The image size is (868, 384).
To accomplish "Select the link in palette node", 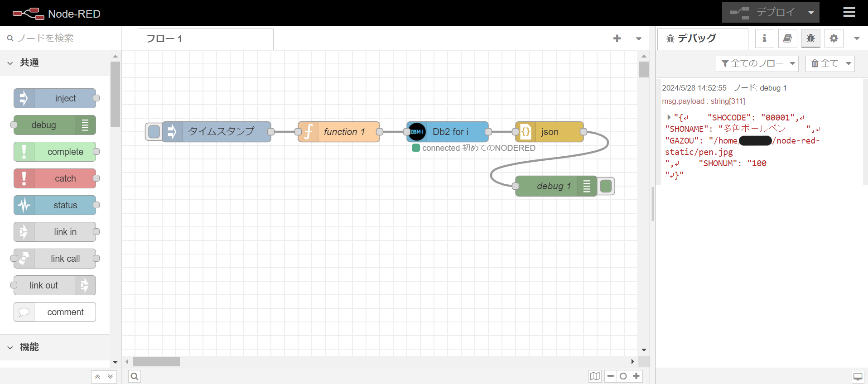I will 55,232.
